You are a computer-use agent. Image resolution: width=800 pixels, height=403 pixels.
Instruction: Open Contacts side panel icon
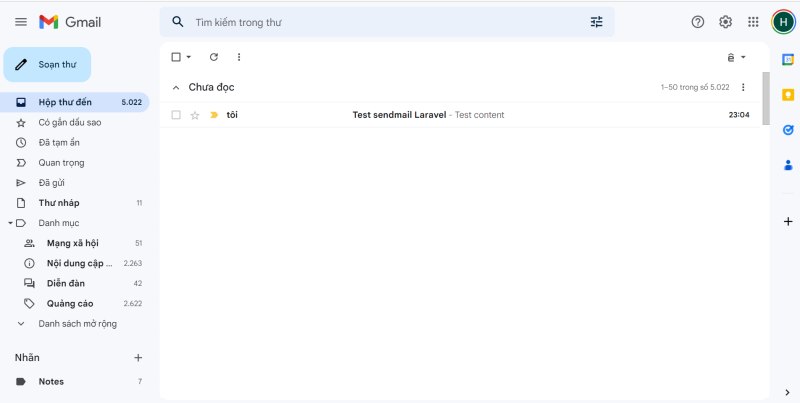point(788,165)
